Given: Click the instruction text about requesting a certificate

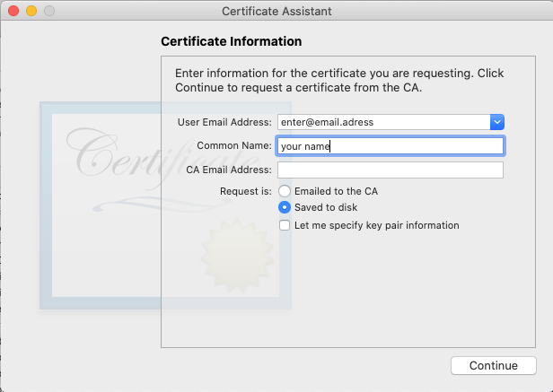Looking at the screenshot, I should [339, 80].
